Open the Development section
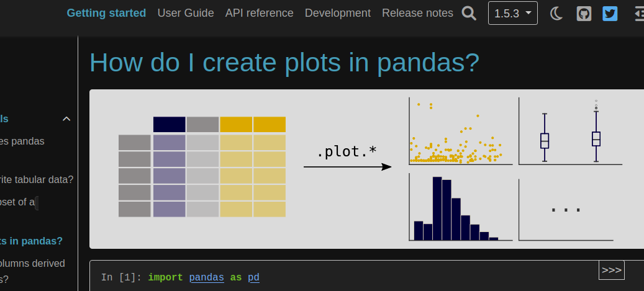644x291 pixels. click(x=338, y=13)
